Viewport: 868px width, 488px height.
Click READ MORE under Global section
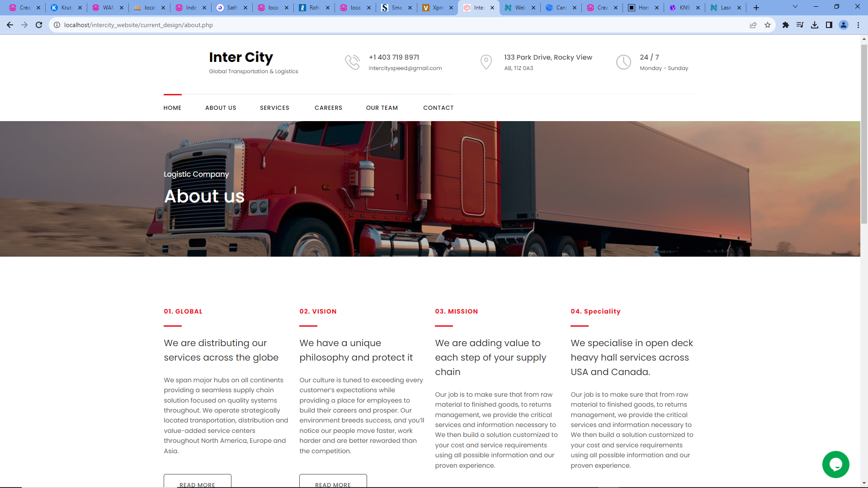pyautogui.click(x=198, y=482)
